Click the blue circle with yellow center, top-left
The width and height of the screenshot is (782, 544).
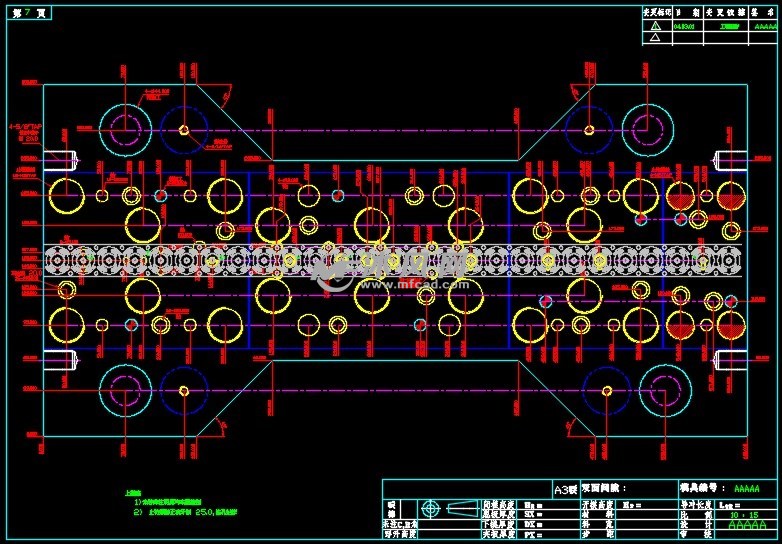(183, 129)
